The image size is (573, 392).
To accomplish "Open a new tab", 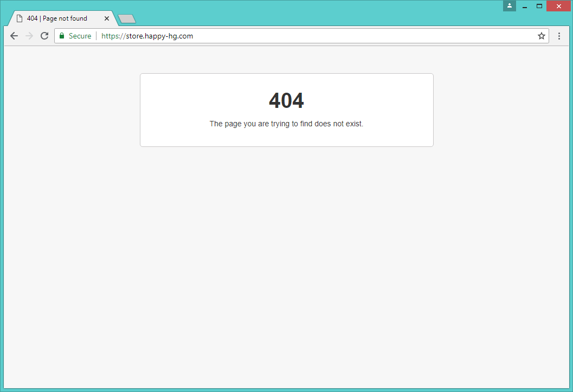I will (127, 18).
